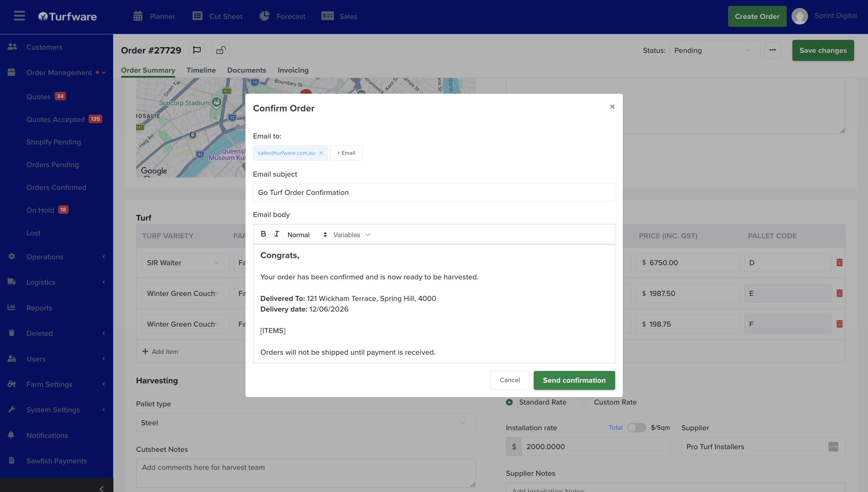The height and width of the screenshot is (492, 868).
Task: Close the Confirm Order dialog
Action: point(612,107)
